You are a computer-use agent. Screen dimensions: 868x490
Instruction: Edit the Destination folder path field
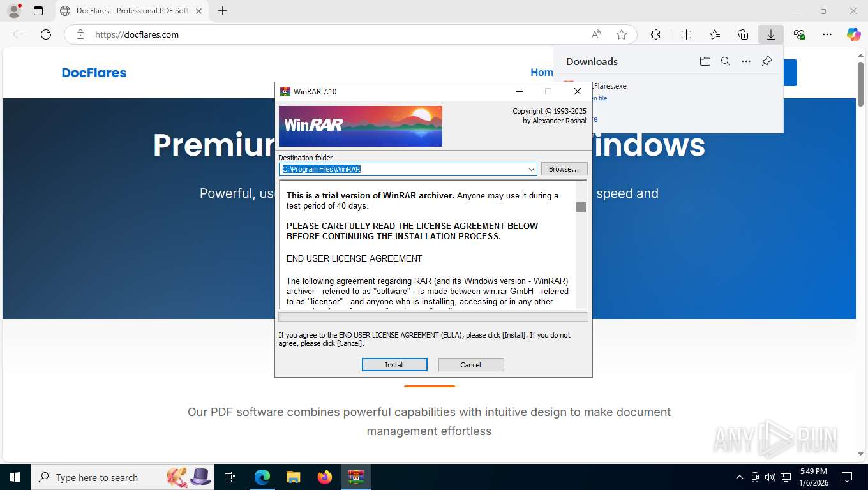click(x=403, y=169)
